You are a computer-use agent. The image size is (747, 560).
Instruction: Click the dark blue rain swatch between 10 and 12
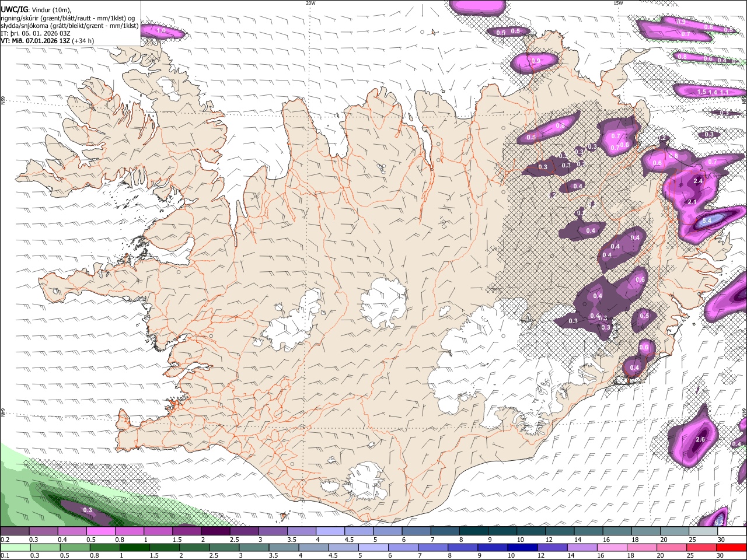pos(522,547)
